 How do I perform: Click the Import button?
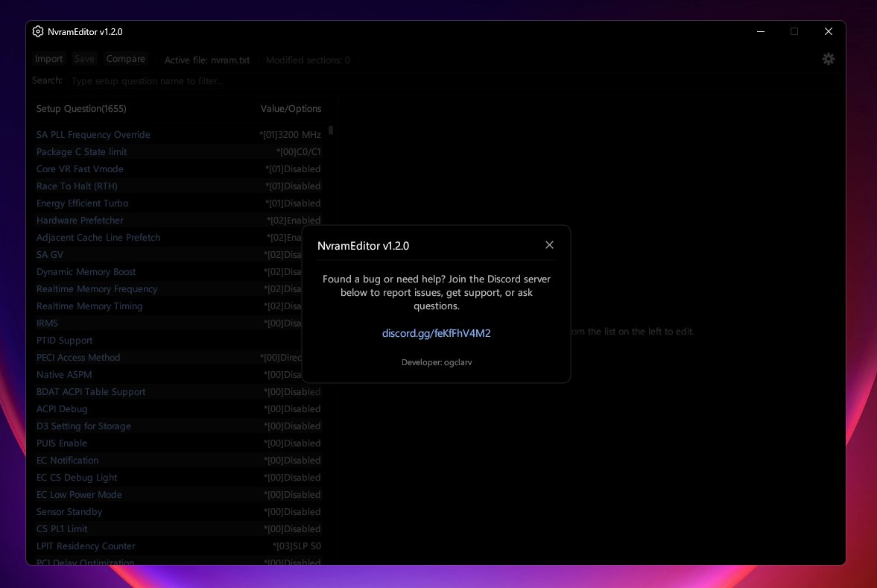48,59
